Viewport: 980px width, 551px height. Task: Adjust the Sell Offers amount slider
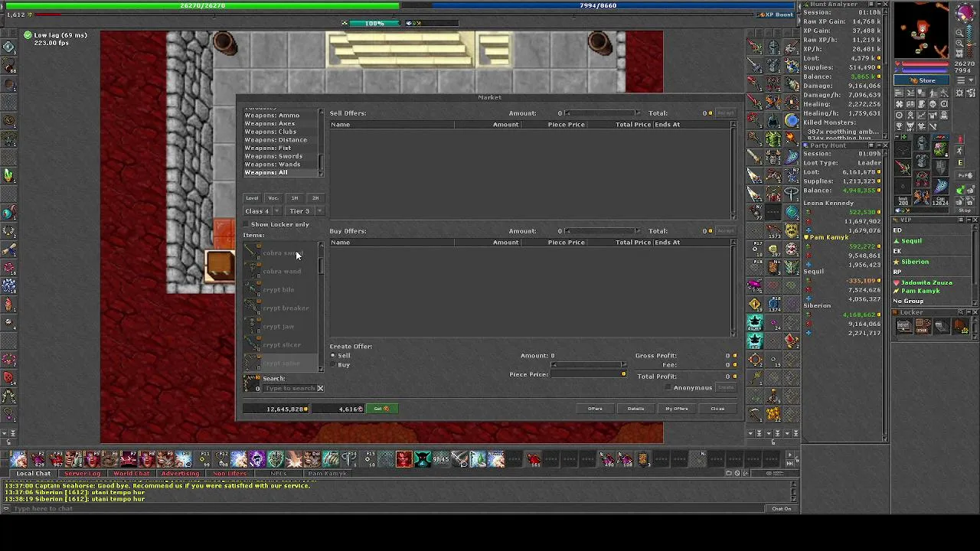602,113
